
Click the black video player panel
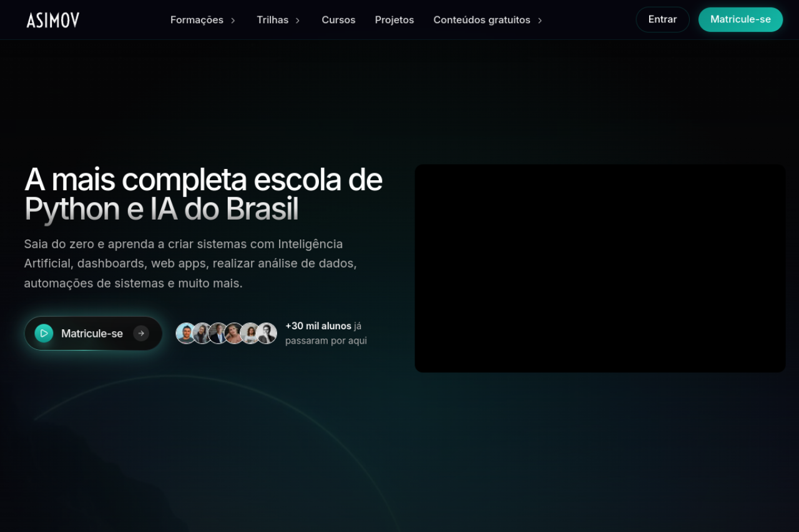click(600, 268)
